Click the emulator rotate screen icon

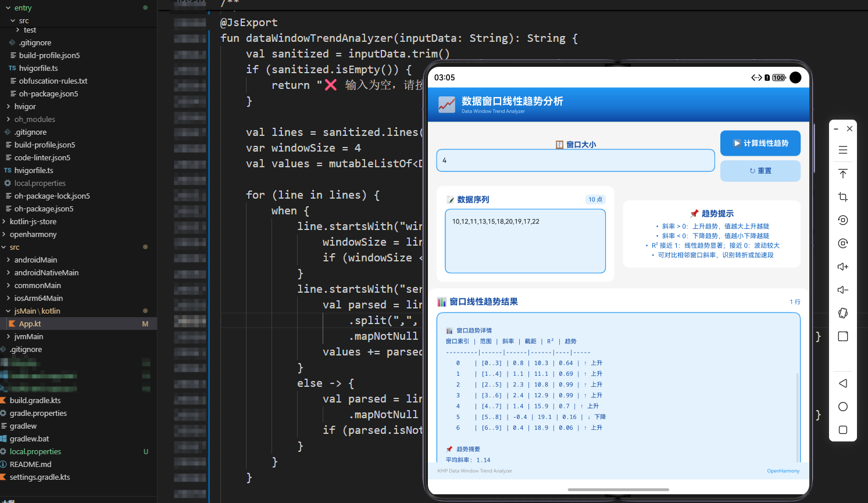click(843, 220)
